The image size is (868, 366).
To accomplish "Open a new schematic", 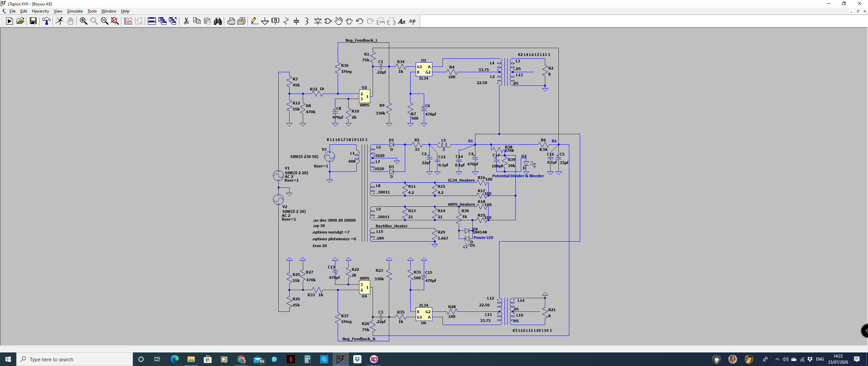I will (x=9, y=21).
